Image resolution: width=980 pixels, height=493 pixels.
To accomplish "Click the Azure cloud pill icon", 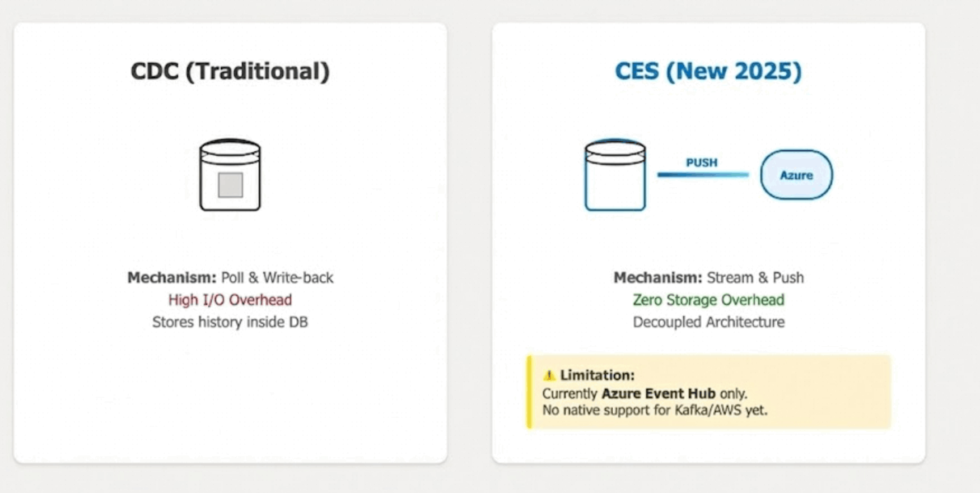I will tap(796, 175).
